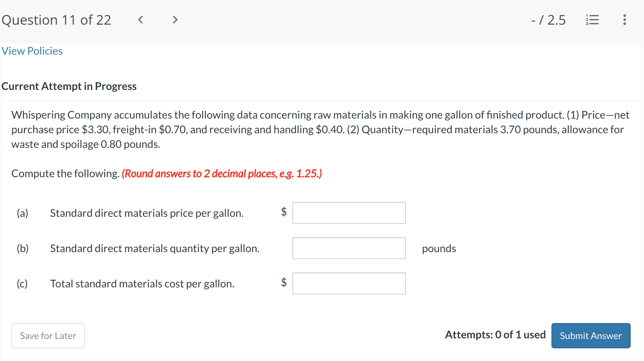Go to the previous question arrow
This screenshot has height=361, width=644.
141,20
